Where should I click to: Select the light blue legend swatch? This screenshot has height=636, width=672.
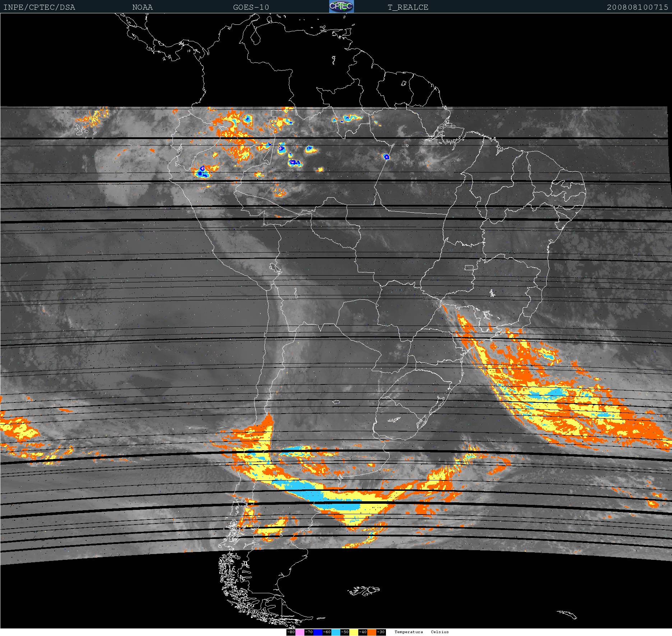pos(336,632)
